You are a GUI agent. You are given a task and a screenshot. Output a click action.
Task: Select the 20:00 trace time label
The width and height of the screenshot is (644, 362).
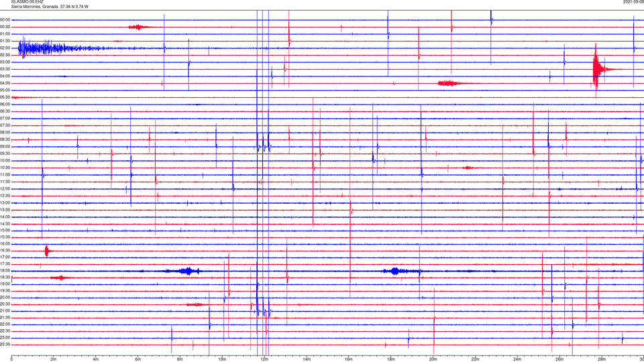point(5,298)
